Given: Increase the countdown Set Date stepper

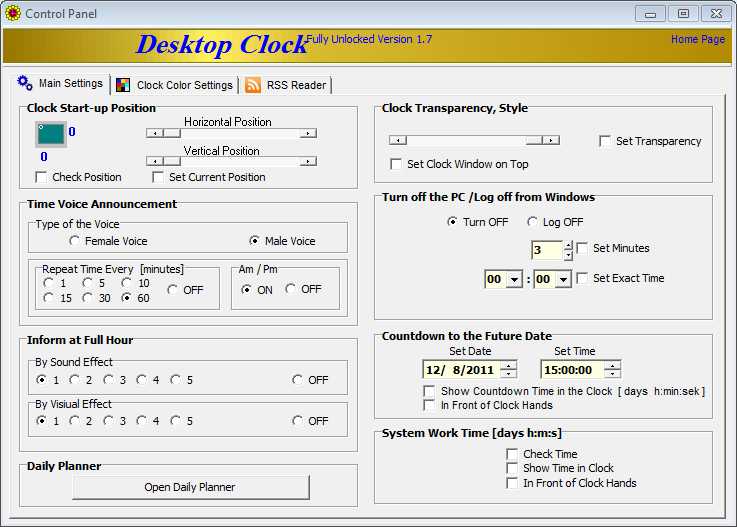Looking at the screenshot, I should [508, 365].
